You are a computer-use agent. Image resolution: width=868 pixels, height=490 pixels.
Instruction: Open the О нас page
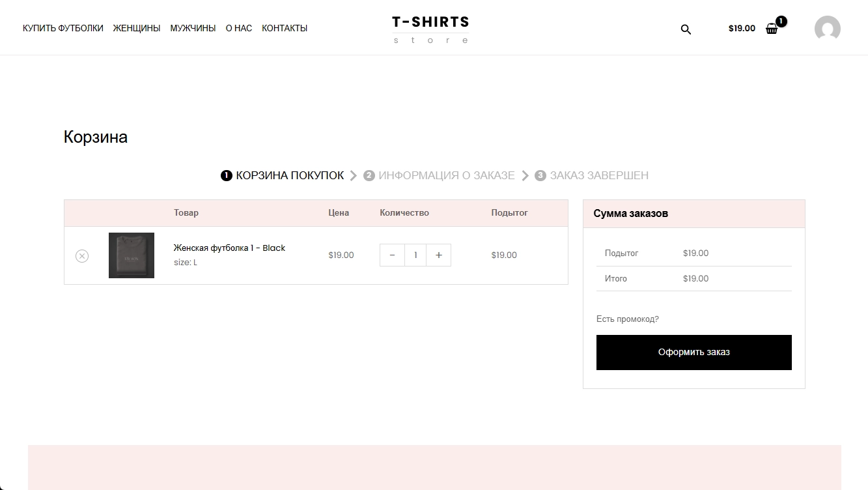[x=239, y=28]
